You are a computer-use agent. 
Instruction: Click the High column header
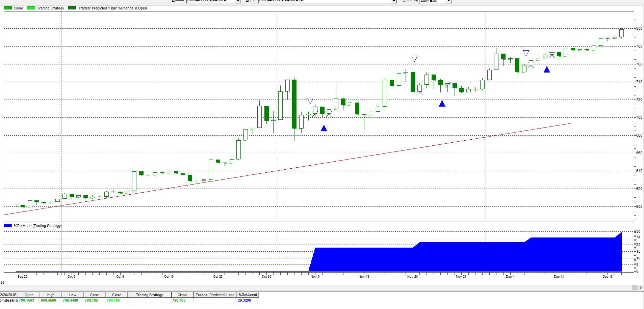tap(51, 295)
